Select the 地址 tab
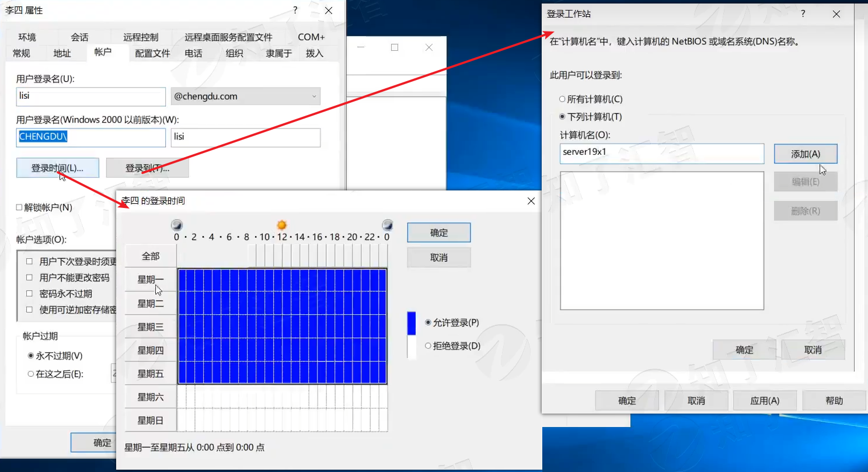 [62, 53]
